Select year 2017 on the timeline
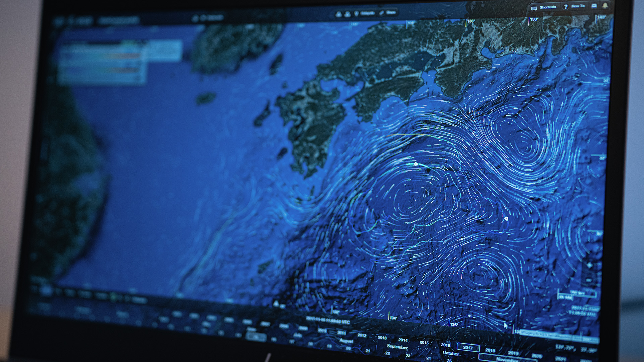This screenshot has width=644, height=362. (468, 348)
